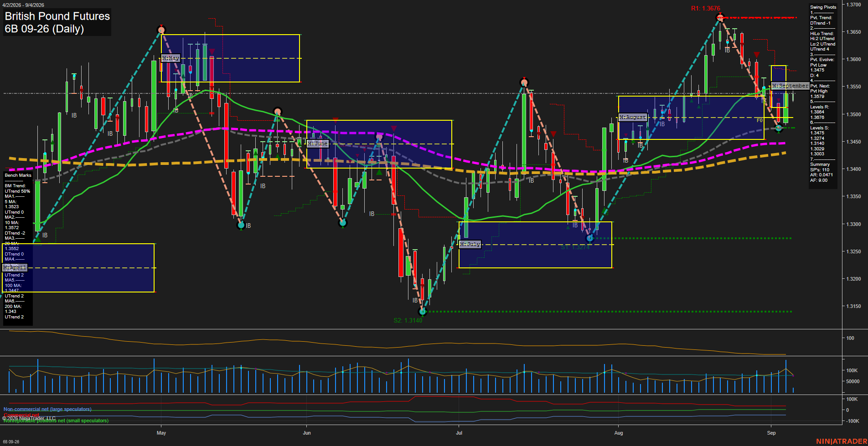Image resolution: width=868 pixels, height=446 pixels.
Task: Click the 100 MA: label
Action: click(x=13, y=286)
